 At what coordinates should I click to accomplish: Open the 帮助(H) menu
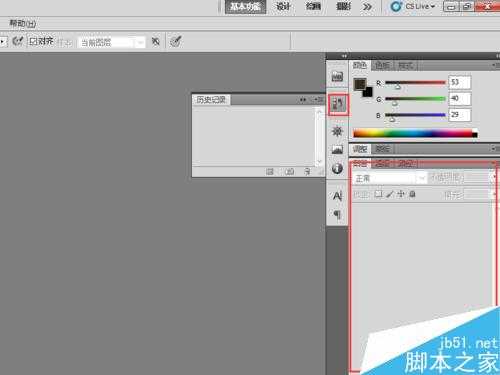pyautogui.click(x=23, y=24)
